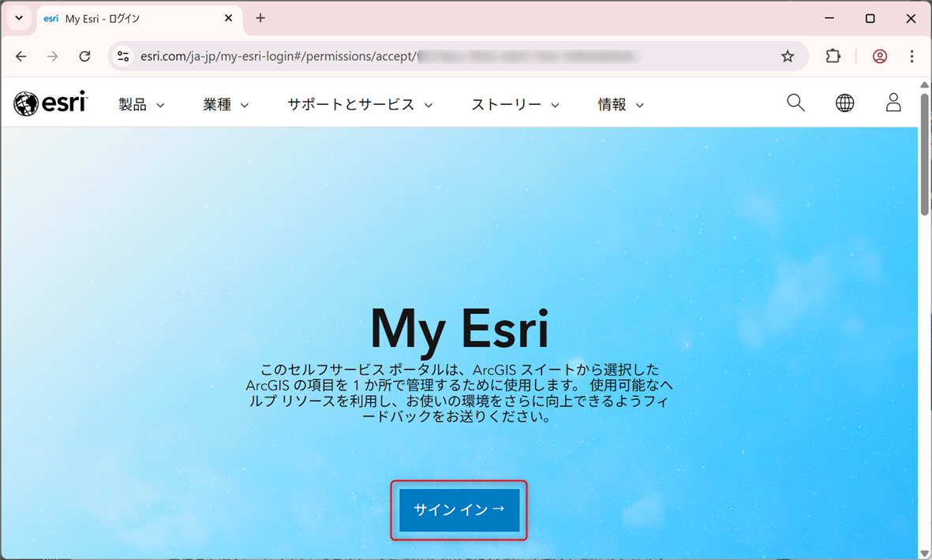Open the browser extensions puzzle icon

point(833,56)
